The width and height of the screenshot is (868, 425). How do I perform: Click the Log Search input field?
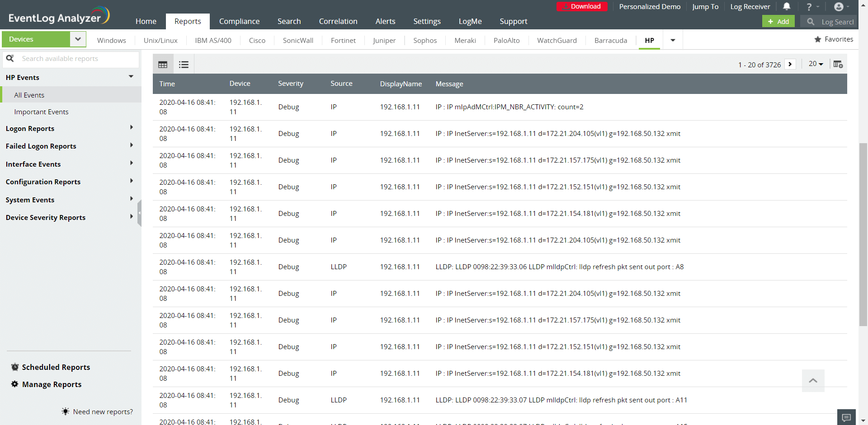coord(838,22)
